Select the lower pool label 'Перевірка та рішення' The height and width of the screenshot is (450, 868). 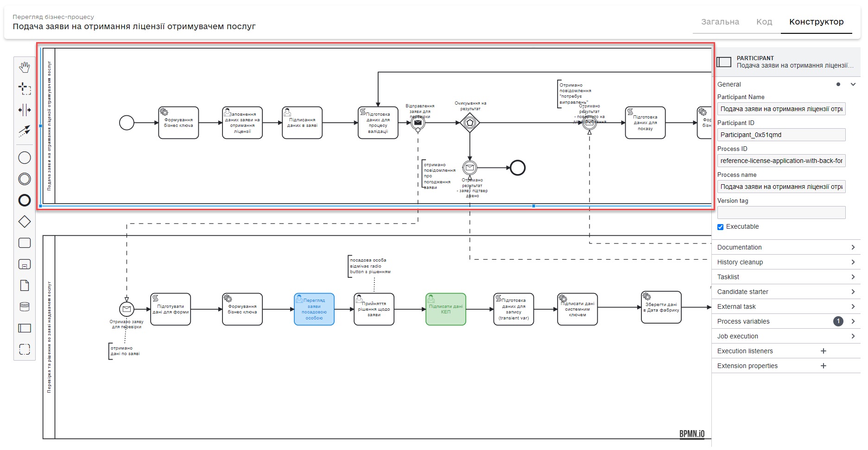[x=49, y=337]
